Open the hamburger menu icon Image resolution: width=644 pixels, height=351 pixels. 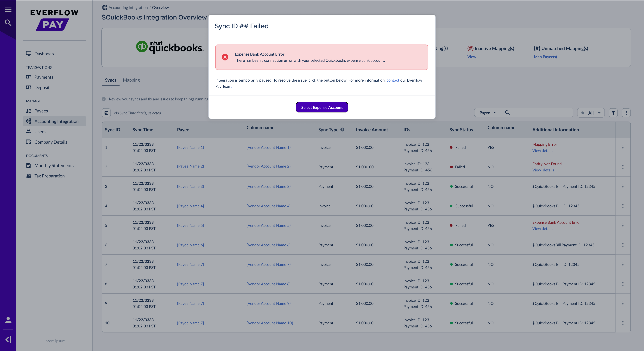pos(8,10)
